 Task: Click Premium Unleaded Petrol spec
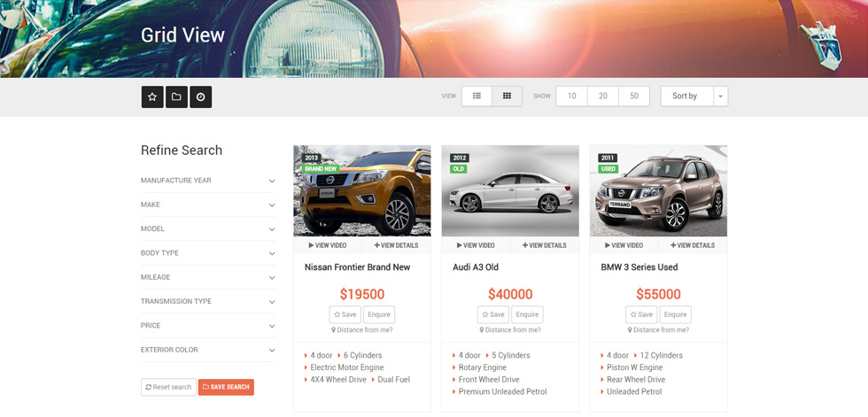pyautogui.click(x=503, y=392)
